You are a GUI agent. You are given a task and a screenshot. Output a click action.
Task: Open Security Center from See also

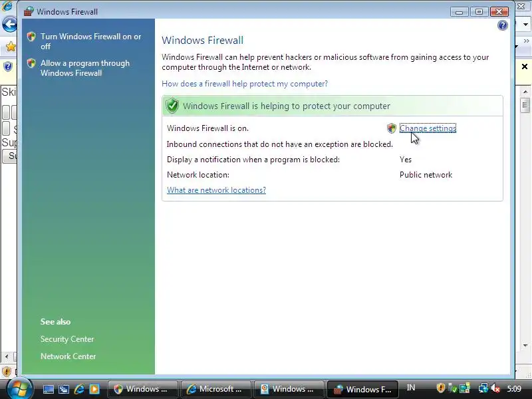67,339
